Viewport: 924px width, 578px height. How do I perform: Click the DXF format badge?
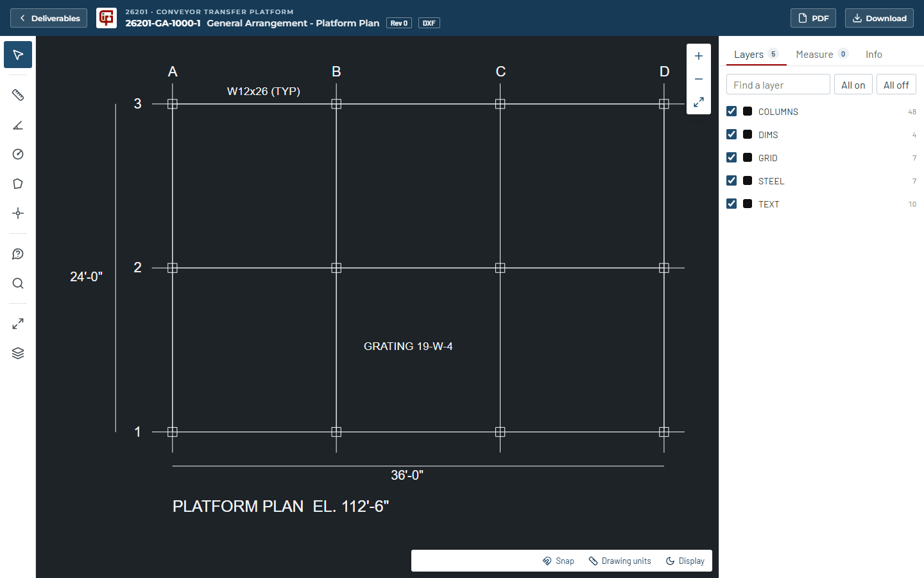429,23
